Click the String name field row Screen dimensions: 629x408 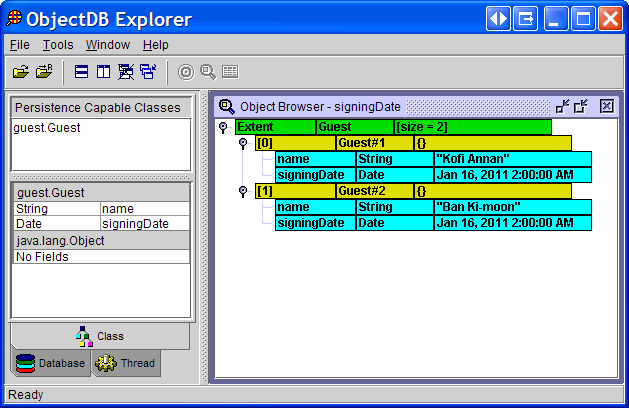pyautogui.click(x=101, y=209)
